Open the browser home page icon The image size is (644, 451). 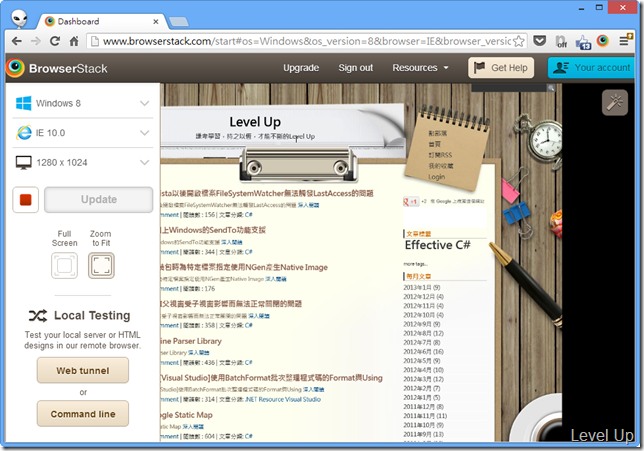(74, 41)
